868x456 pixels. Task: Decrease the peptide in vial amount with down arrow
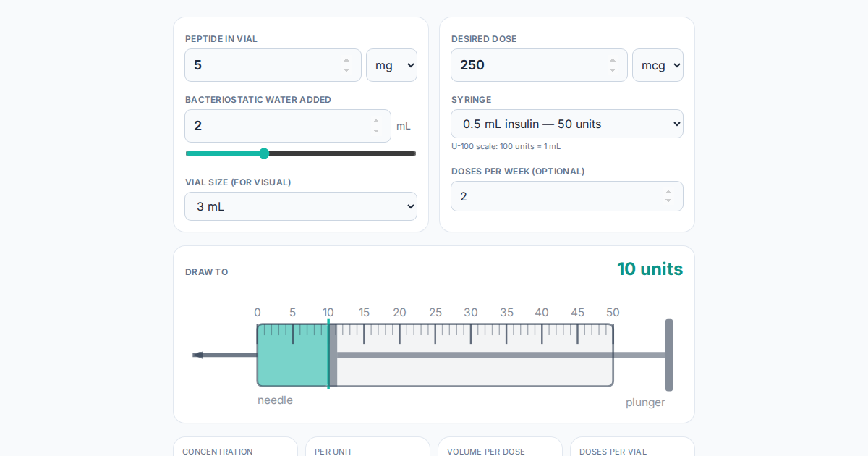346,70
